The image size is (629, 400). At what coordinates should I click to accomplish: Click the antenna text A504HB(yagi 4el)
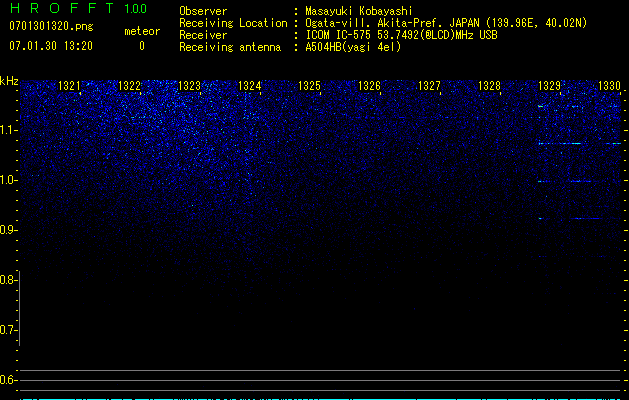tap(353, 47)
